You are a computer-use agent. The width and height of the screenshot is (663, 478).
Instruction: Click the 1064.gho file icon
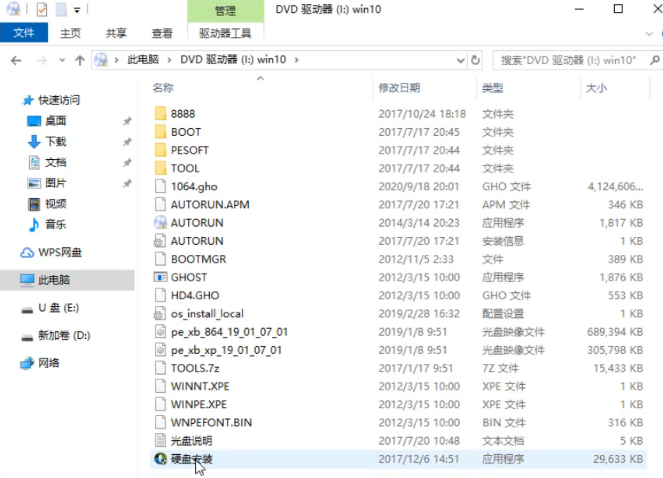click(161, 186)
